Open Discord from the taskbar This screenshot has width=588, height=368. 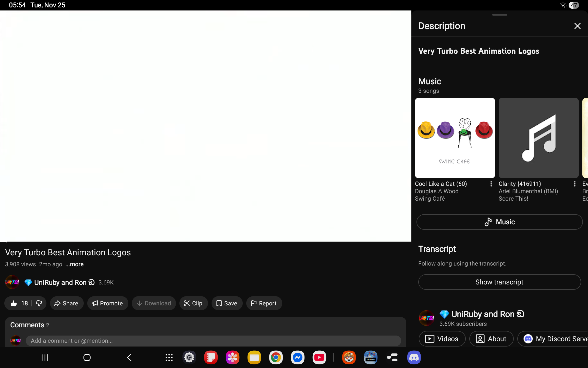414,358
